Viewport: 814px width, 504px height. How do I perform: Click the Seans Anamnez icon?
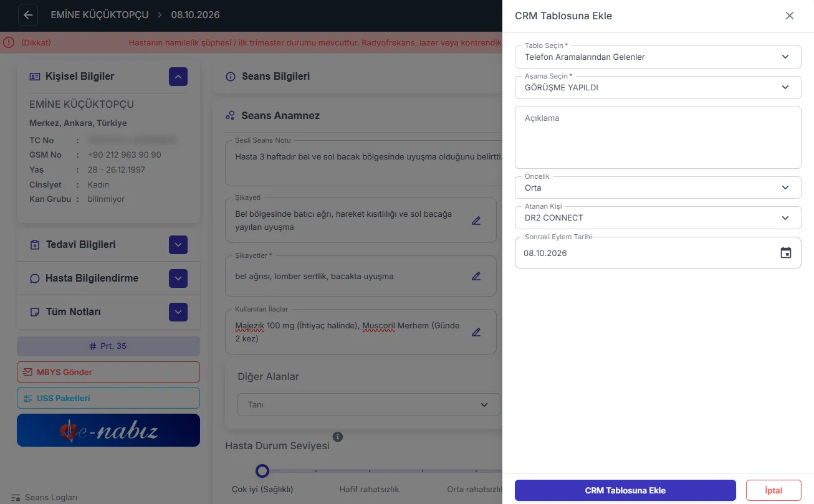(230, 116)
